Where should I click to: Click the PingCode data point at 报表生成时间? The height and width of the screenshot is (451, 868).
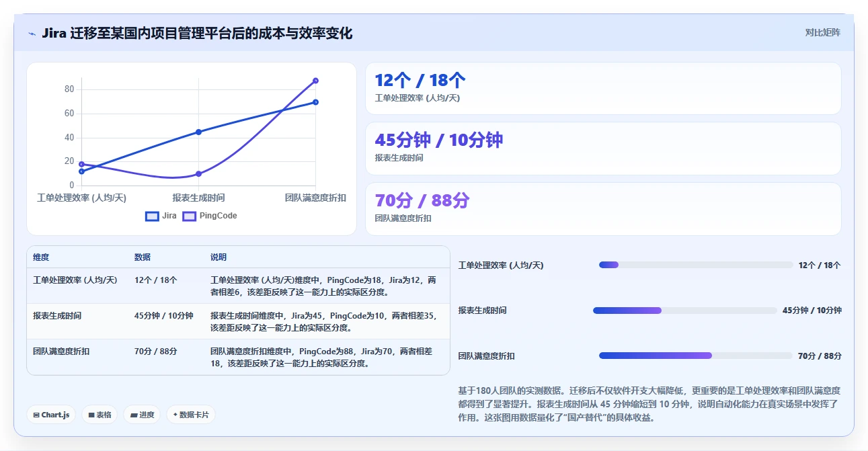(198, 173)
